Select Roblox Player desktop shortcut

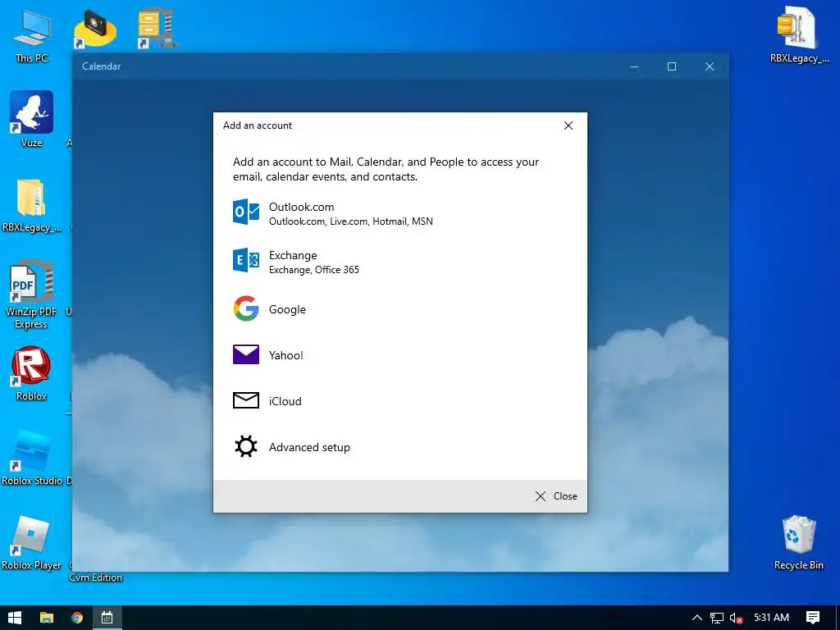pyautogui.click(x=31, y=543)
